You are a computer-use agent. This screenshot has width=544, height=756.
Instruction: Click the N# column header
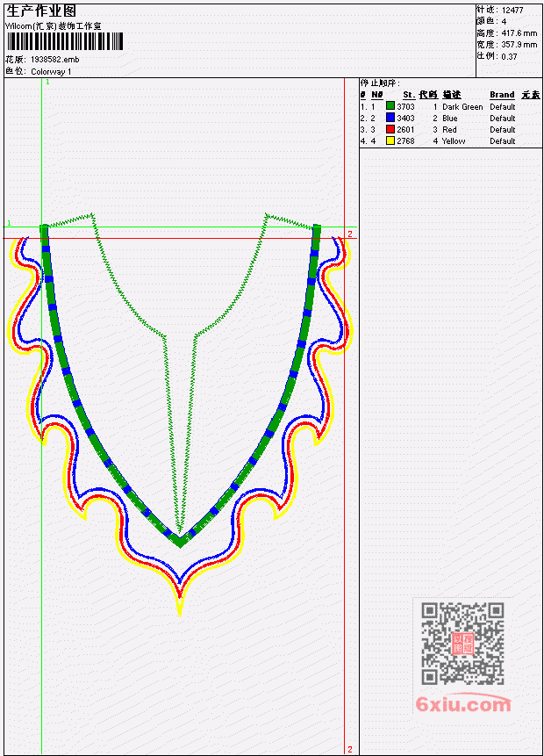click(x=376, y=95)
